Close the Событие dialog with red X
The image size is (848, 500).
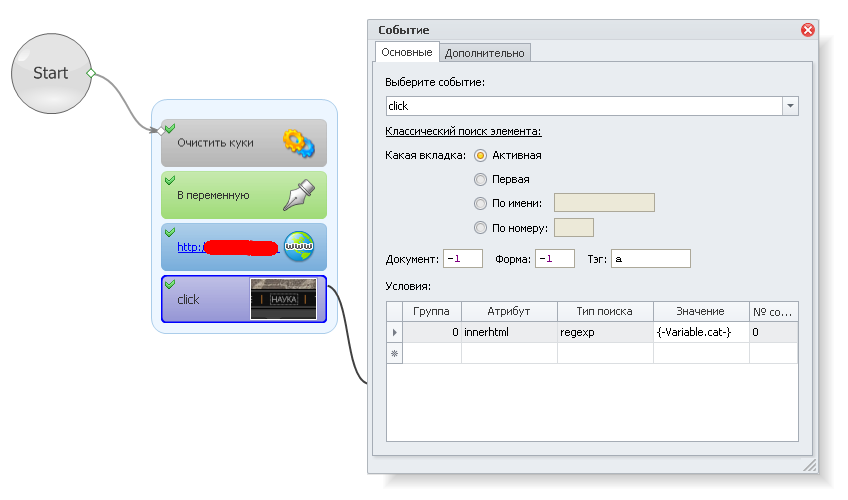(808, 30)
